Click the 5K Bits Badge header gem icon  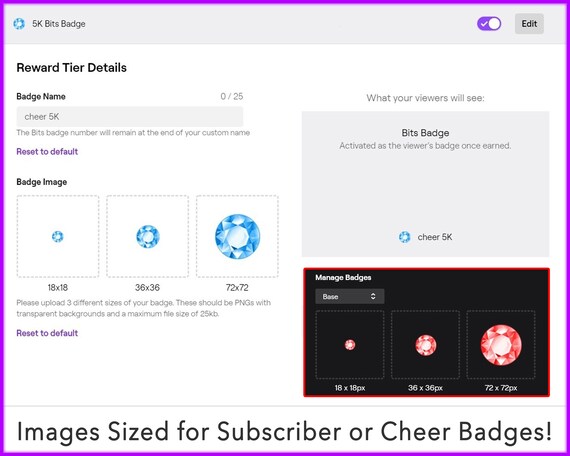pos(19,24)
